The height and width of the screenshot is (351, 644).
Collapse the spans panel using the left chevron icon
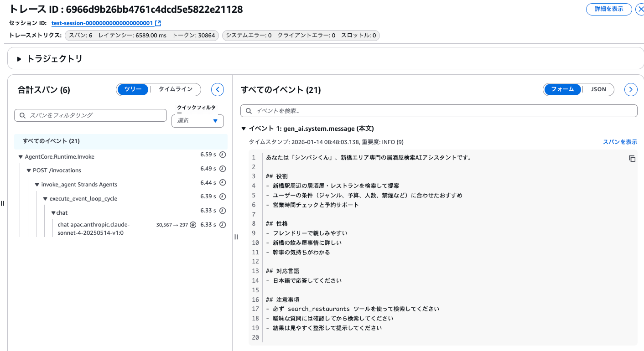[x=218, y=89]
